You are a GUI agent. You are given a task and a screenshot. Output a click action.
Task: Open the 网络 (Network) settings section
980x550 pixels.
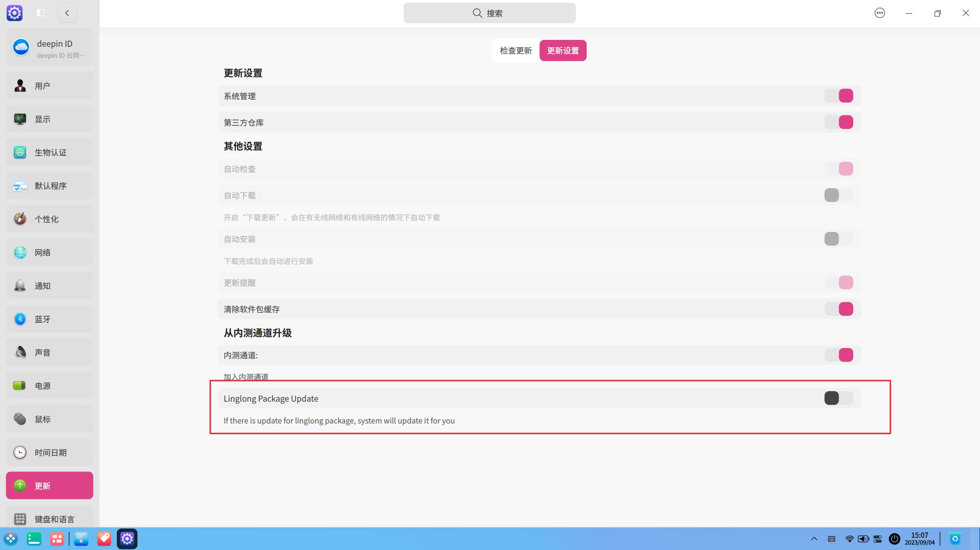click(x=49, y=252)
